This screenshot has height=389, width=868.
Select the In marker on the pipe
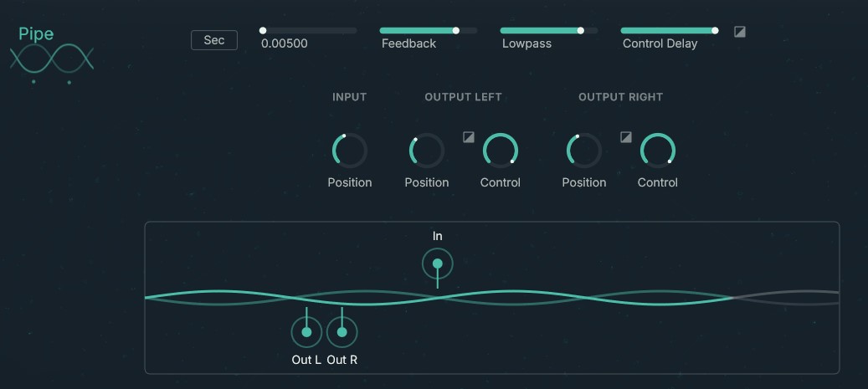click(437, 264)
